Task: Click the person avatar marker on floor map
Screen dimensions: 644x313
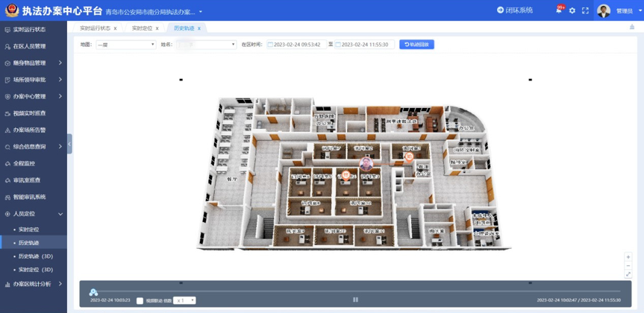Action: pos(366,162)
